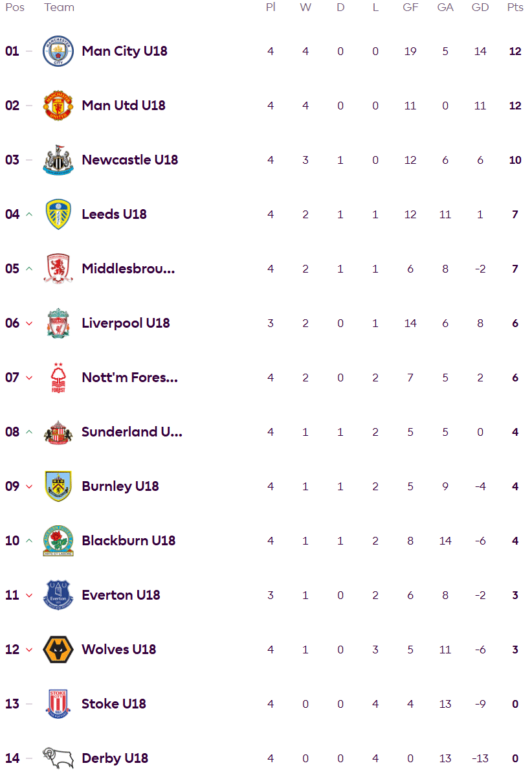Open the Blackburn U18 team name link
The width and height of the screenshot is (532, 781).
(x=128, y=541)
